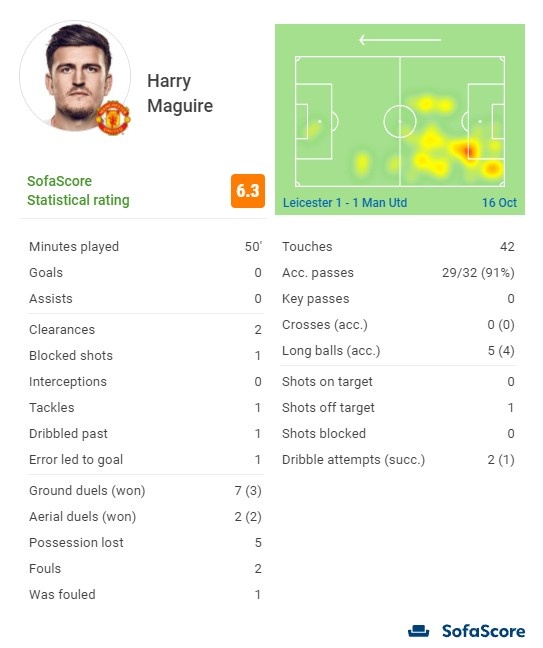Select the Dribble attempts (succ.) row
543x648 pixels.
(398, 460)
